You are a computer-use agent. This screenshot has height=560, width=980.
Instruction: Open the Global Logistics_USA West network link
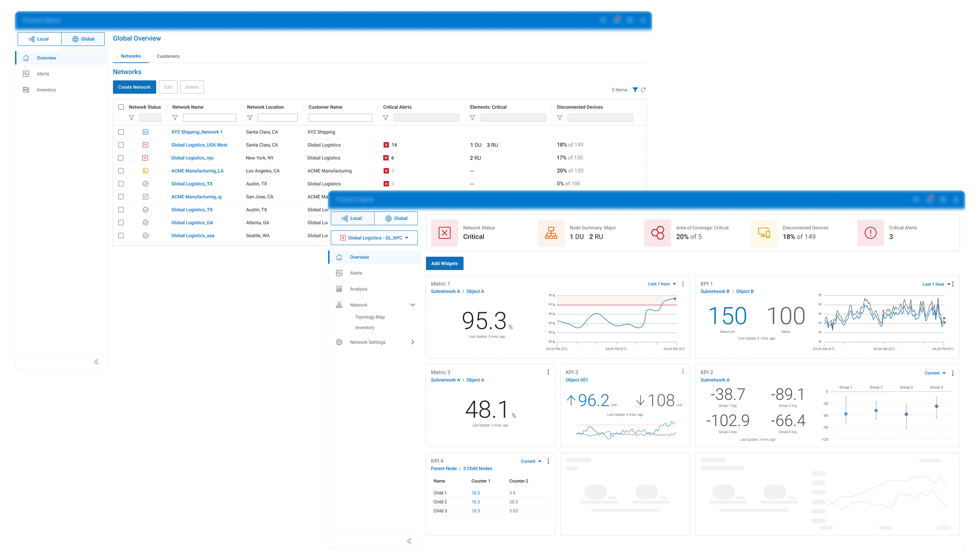click(x=199, y=145)
